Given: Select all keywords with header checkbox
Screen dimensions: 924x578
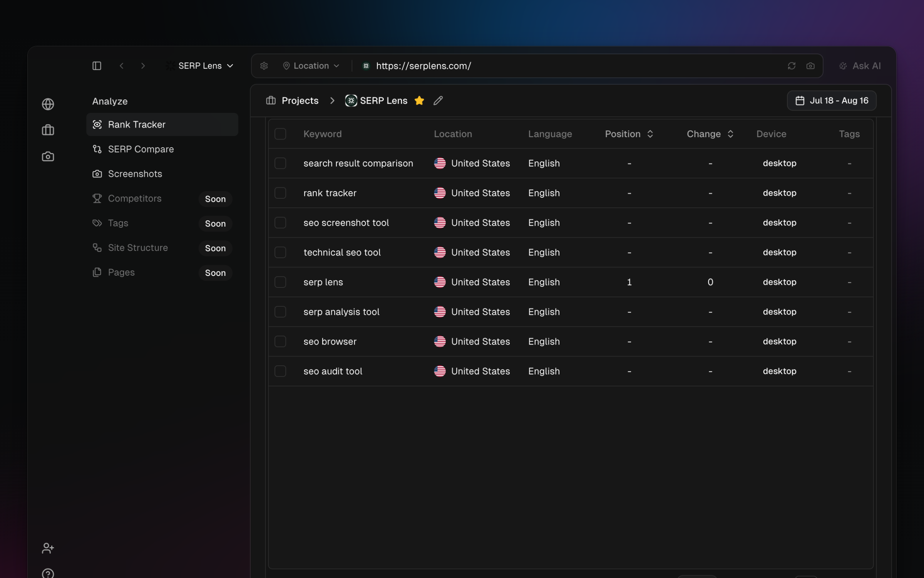Looking at the screenshot, I should [x=280, y=134].
